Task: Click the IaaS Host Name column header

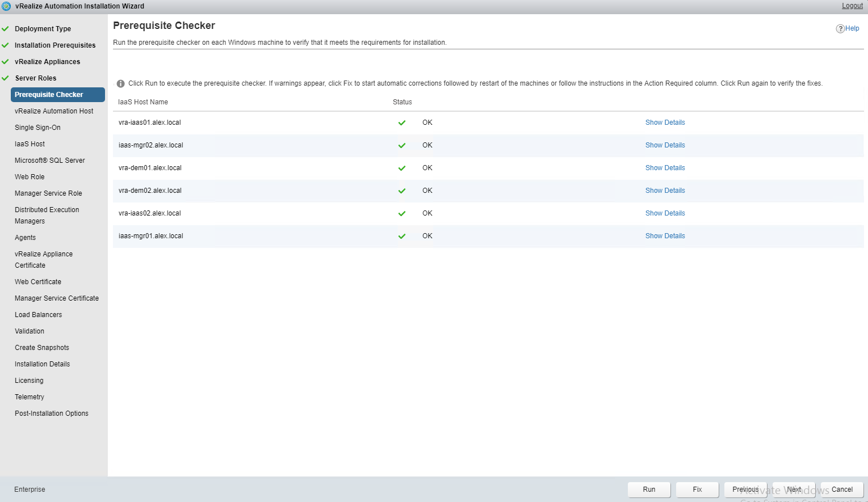Action: coord(143,102)
